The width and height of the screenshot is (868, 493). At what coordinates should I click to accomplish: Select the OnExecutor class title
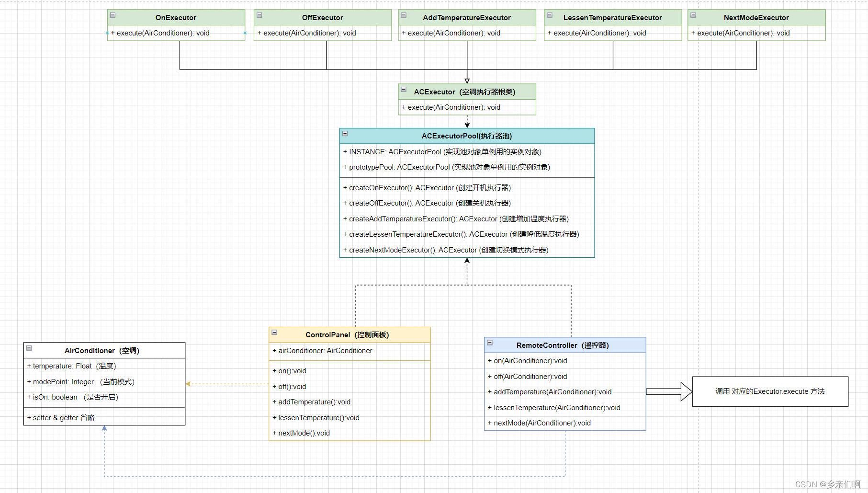(x=176, y=18)
